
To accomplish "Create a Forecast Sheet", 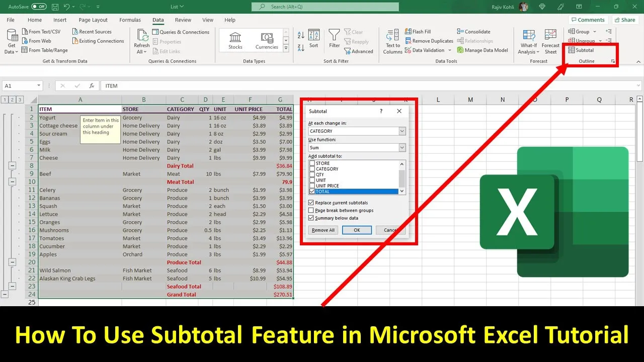I will (x=550, y=42).
